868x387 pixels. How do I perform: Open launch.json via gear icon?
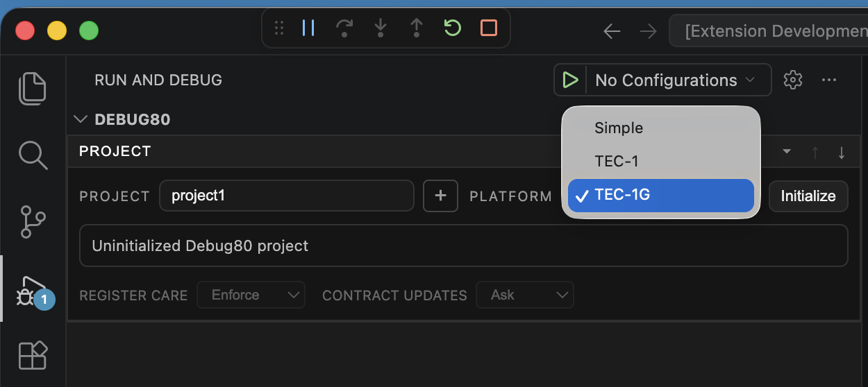(x=792, y=80)
